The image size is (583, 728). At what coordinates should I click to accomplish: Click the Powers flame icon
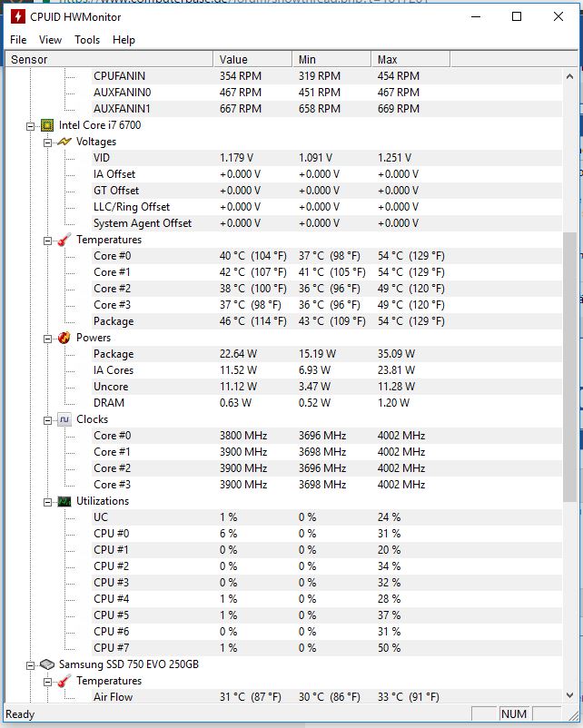click(x=64, y=338)
